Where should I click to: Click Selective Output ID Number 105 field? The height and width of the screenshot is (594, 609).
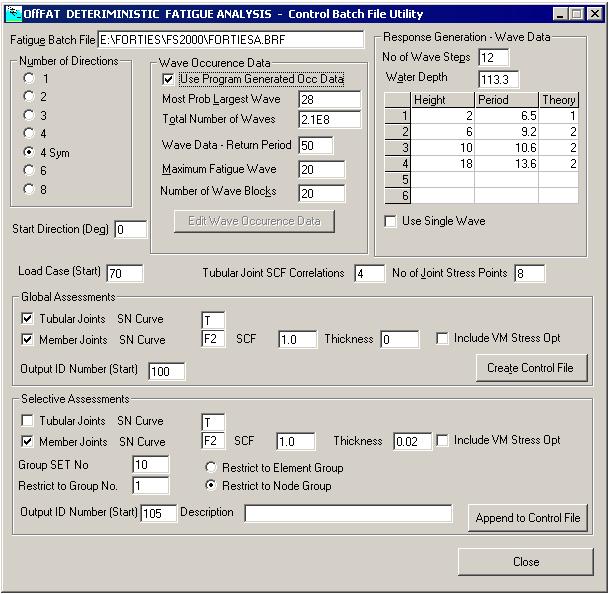tap(158, 514)
